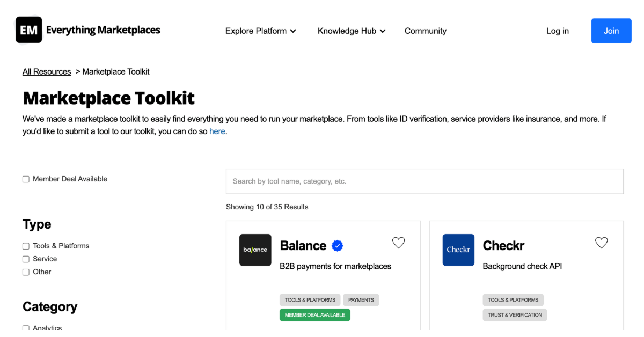Click the Balance tool logo icon
Screen dimensions: 644x337
point(255,250)
